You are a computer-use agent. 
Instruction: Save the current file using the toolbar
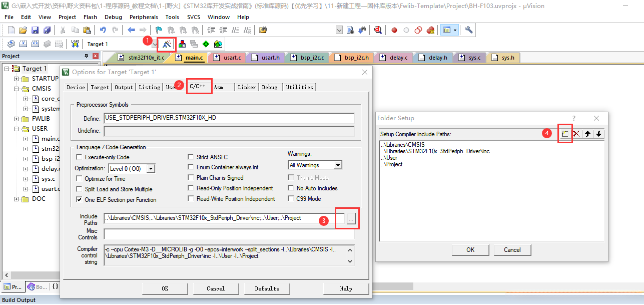(35, 30)
